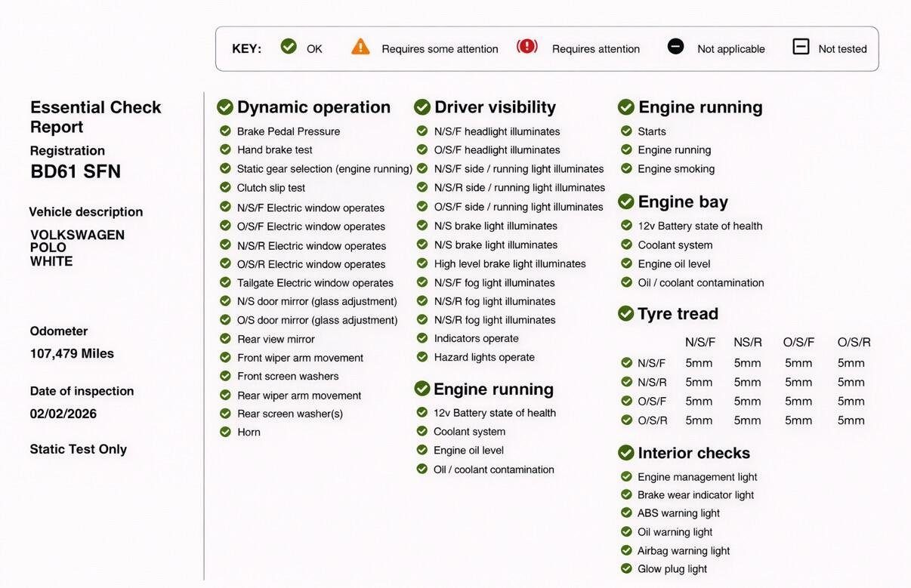Click the green OK tick in the key
The image size is (911, 588).
[x=289, y=47]
